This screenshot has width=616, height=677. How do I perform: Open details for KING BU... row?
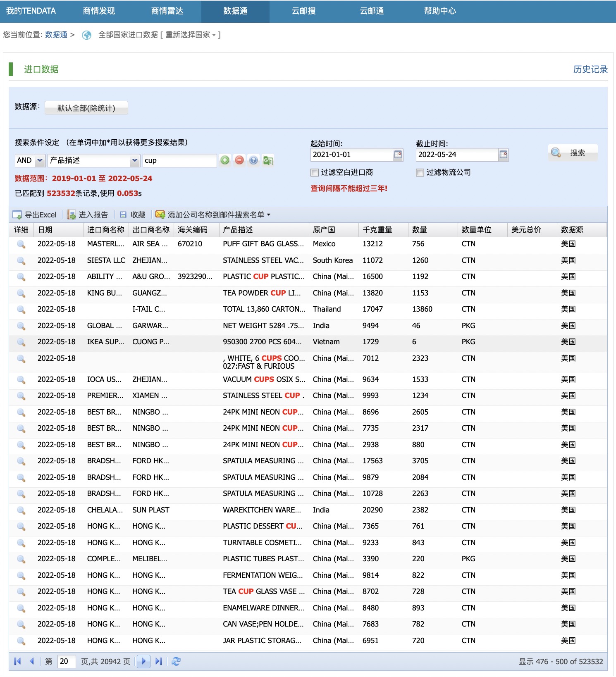click(21, 293)
